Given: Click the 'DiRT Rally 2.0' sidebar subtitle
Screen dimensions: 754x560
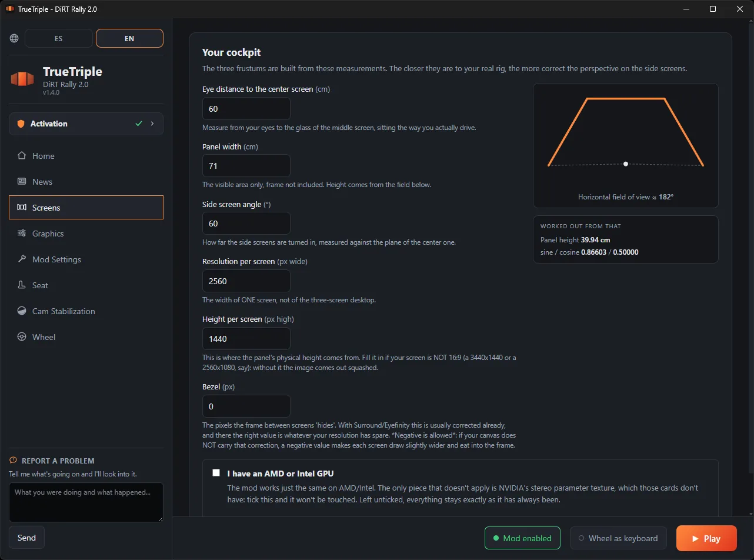Looking at the screenshot, I should [x=66, y=84].
